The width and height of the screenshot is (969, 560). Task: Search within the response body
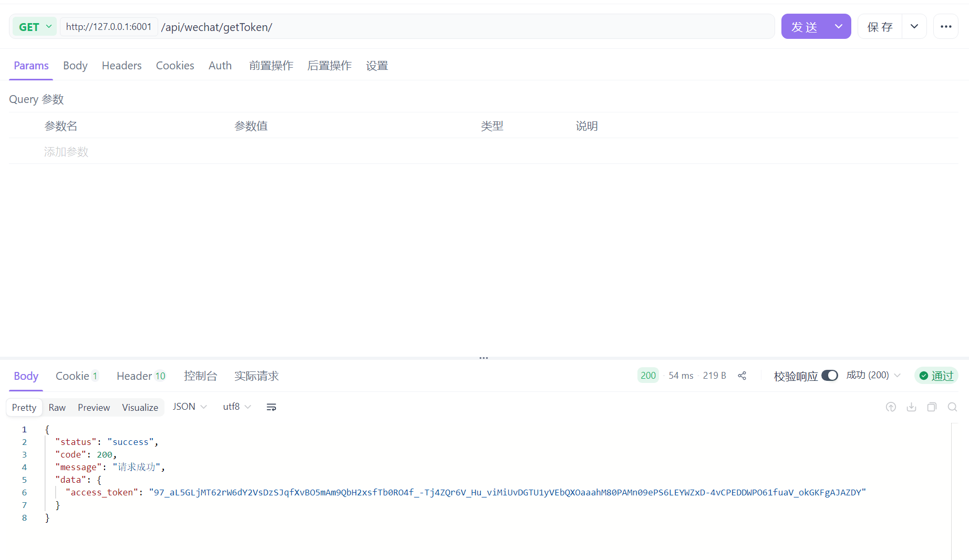coord(952,407)
